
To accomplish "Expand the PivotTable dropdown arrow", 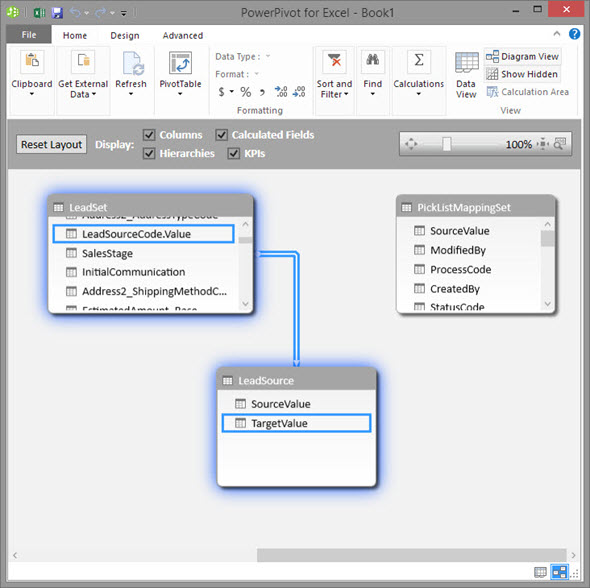I will click(x=180, y=94).
